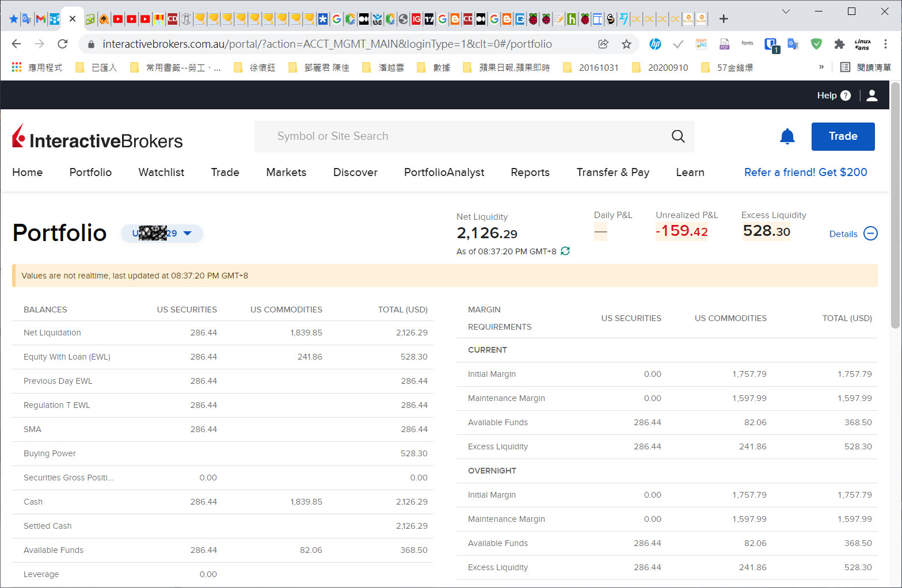902x588 pixels.
Task: Click the share page icon
Action: [x=603, y=44]
